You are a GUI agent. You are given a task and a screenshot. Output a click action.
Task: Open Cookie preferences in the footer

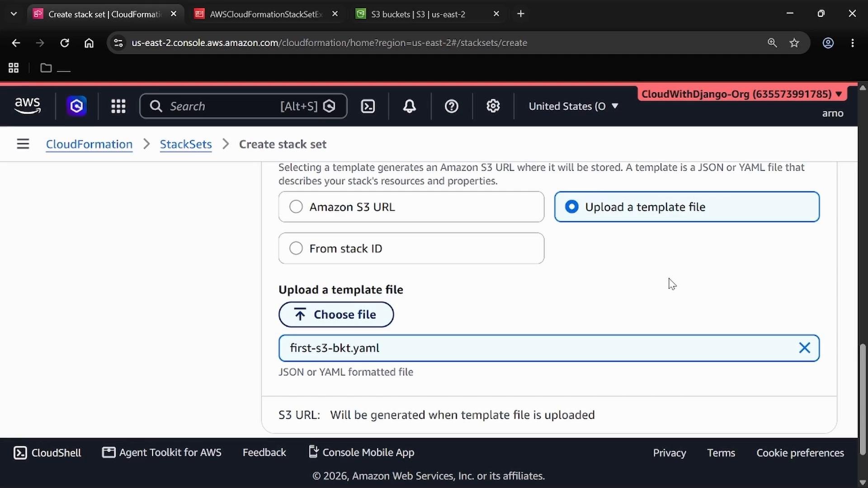pyautogui.click(x=800, y=453)
